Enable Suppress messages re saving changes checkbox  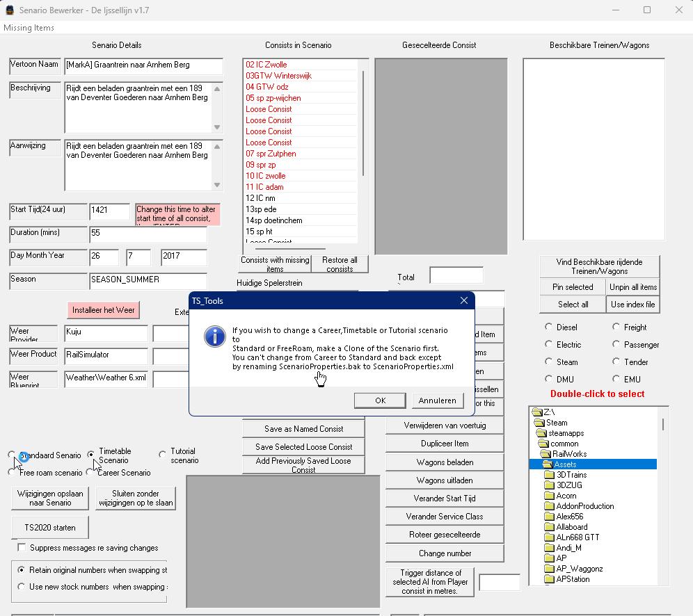[x=22, y=548]
